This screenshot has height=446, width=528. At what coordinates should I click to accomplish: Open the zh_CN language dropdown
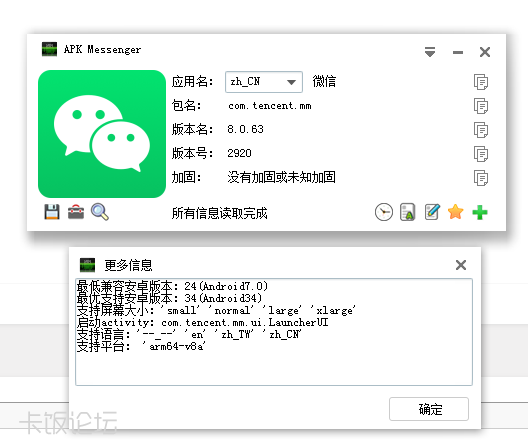(x=264, y=82)
